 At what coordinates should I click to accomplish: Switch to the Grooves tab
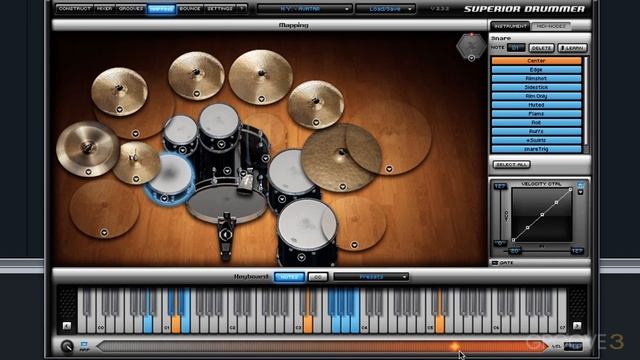pos(131,9)
